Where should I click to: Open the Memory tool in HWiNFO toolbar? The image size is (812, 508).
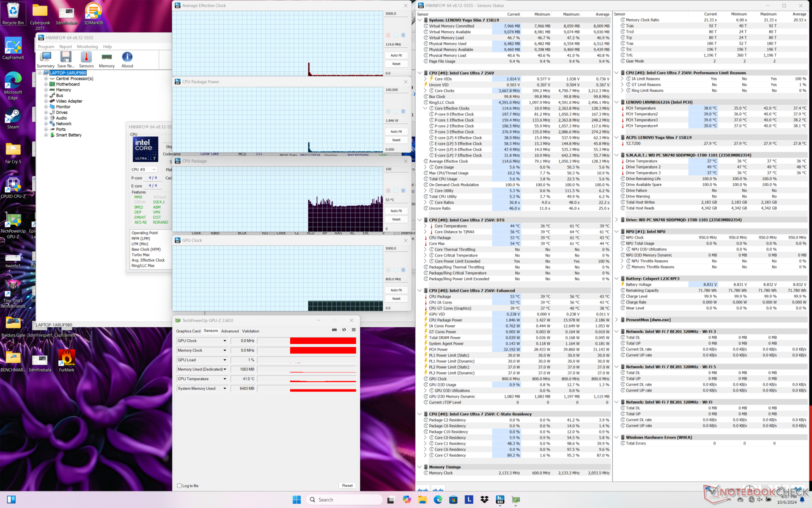pyautogui.click(x=107, y=60)
